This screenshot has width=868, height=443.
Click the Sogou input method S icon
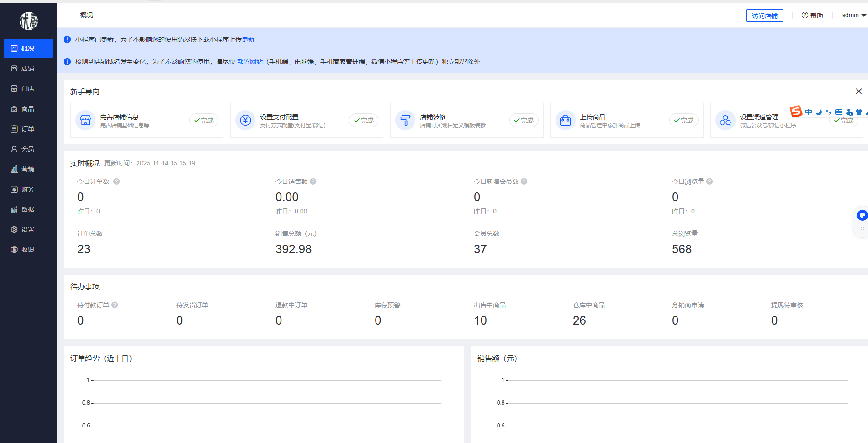point(796,112)
